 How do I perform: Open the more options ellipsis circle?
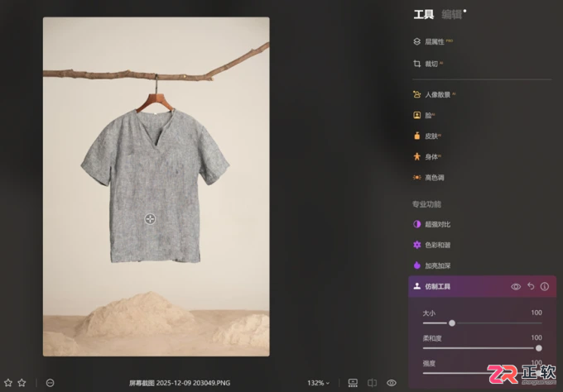click(51, 383)
